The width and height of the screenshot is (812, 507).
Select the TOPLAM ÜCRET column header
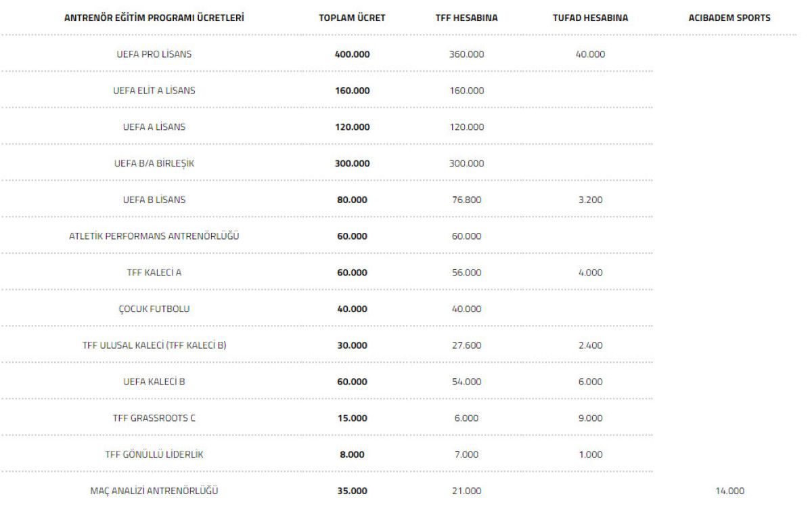coord(353,18)
